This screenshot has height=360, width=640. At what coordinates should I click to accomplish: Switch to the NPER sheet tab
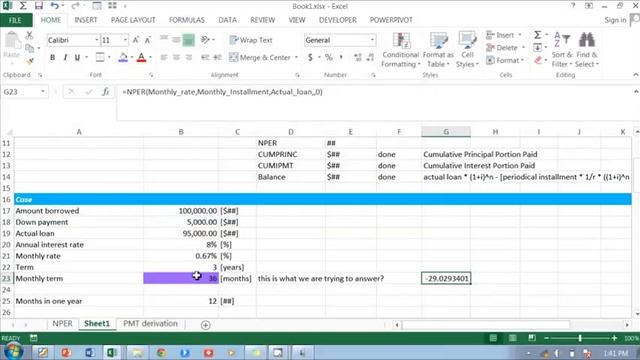coord(62,324)
